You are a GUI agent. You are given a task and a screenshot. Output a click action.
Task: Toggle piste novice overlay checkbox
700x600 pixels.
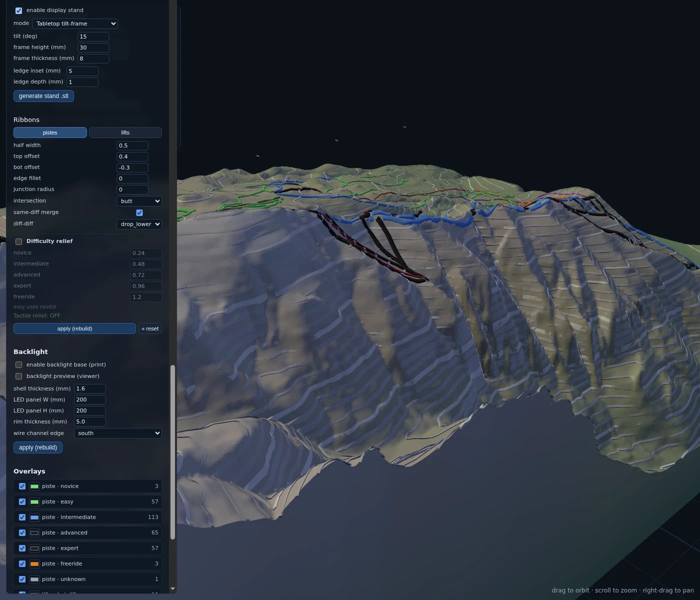point(22,486)
